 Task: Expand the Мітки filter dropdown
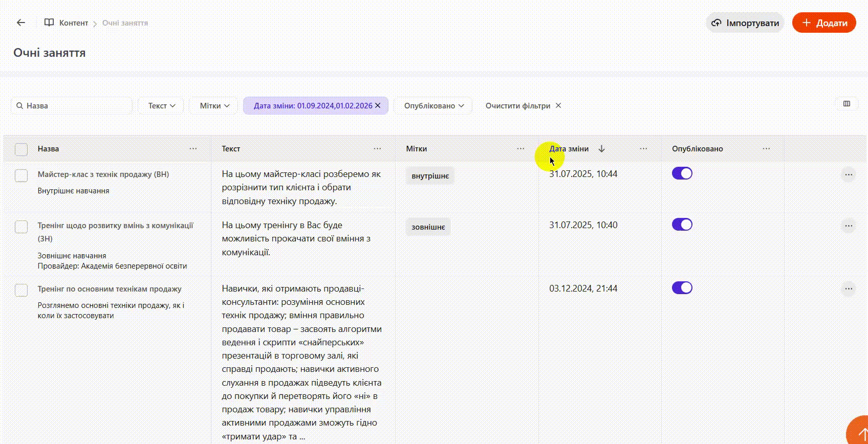(x=214, y=106)
